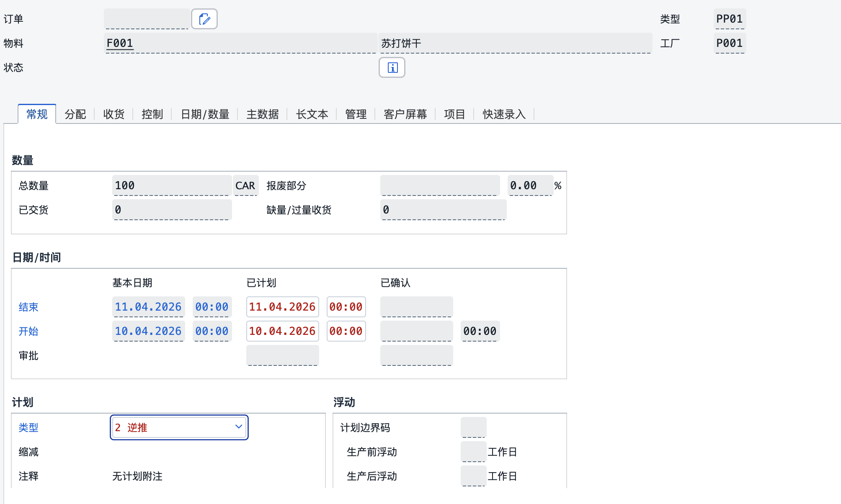Viewport: 841px width, 504px height.
Task: Click the order edit pencil icon
Action: (204, 19)
